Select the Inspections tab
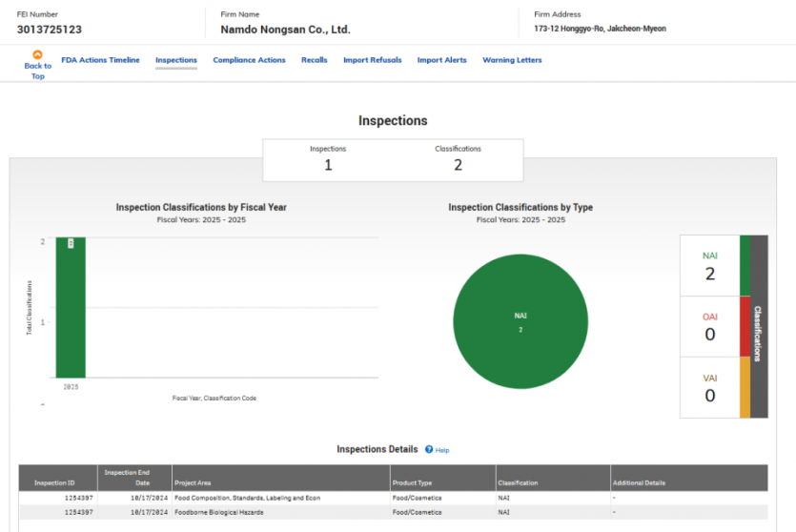Screen dimensions: 796x532 click(x=176, y=60)
